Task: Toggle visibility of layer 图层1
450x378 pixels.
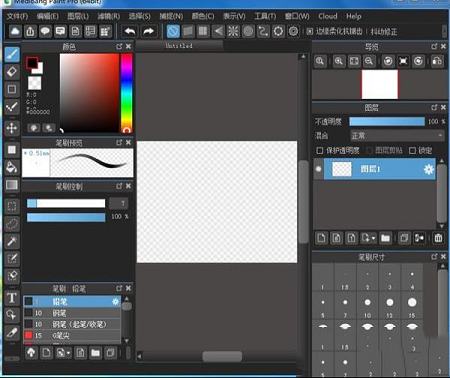Action: point(318,169)
